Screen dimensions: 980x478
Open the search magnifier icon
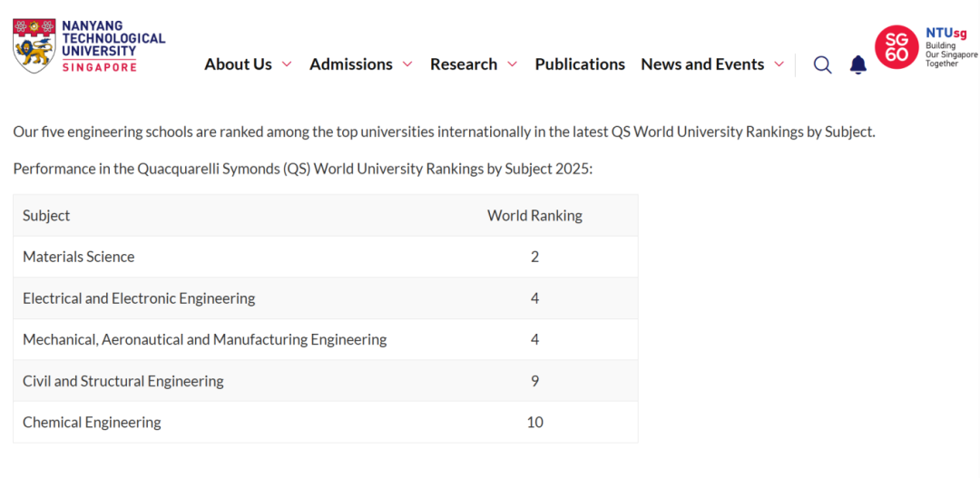click(822, 64)
